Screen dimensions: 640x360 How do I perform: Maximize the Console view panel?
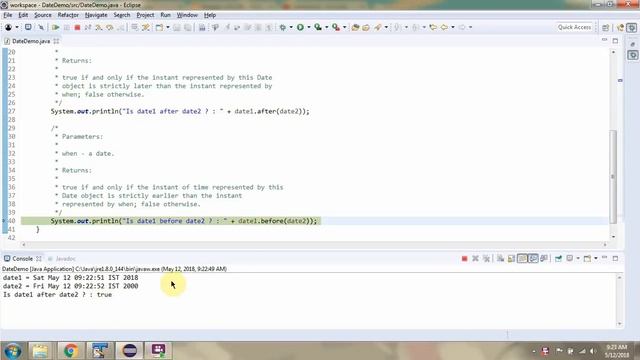(616, 258)
